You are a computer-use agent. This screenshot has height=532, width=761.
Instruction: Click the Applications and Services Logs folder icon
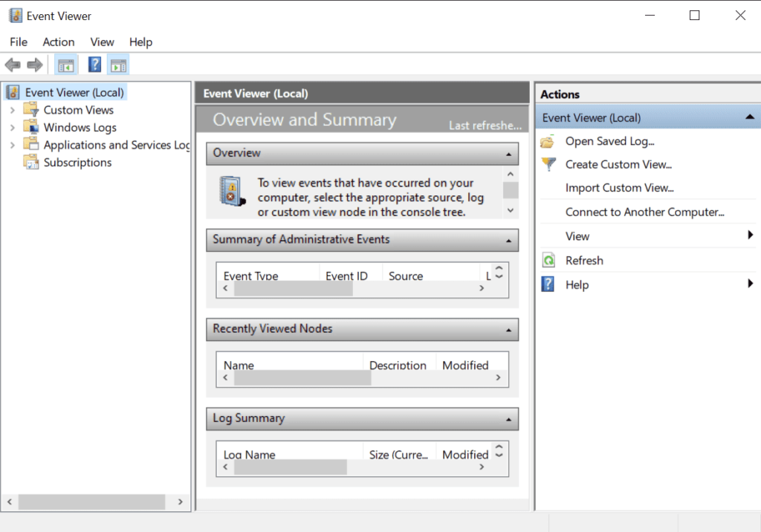tap(31, 143)
